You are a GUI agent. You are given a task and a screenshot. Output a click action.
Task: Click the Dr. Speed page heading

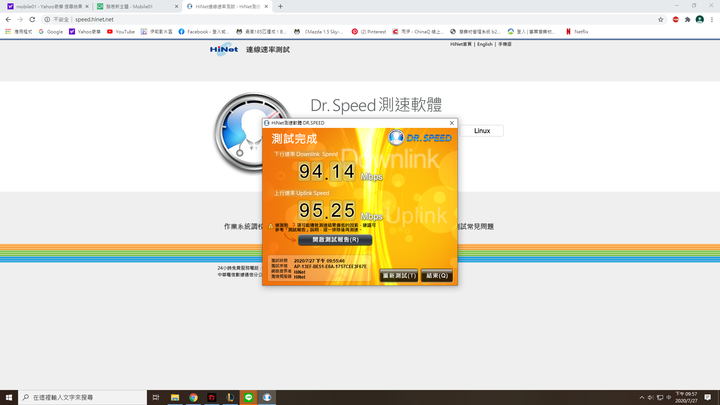(376, 105)
